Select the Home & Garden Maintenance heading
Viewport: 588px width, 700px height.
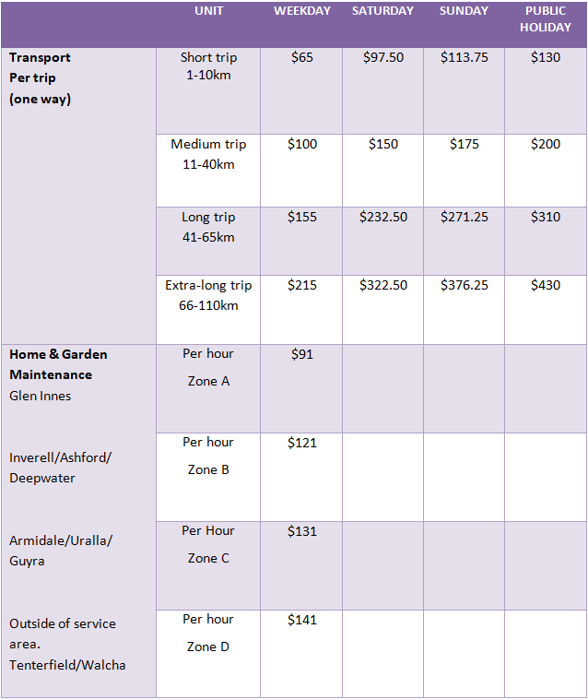click(x=58, y=364)
